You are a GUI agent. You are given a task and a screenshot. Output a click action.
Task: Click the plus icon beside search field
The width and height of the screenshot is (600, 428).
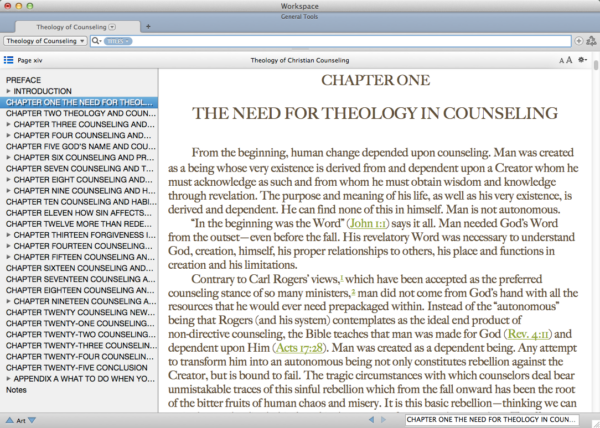tap(579, 41)
